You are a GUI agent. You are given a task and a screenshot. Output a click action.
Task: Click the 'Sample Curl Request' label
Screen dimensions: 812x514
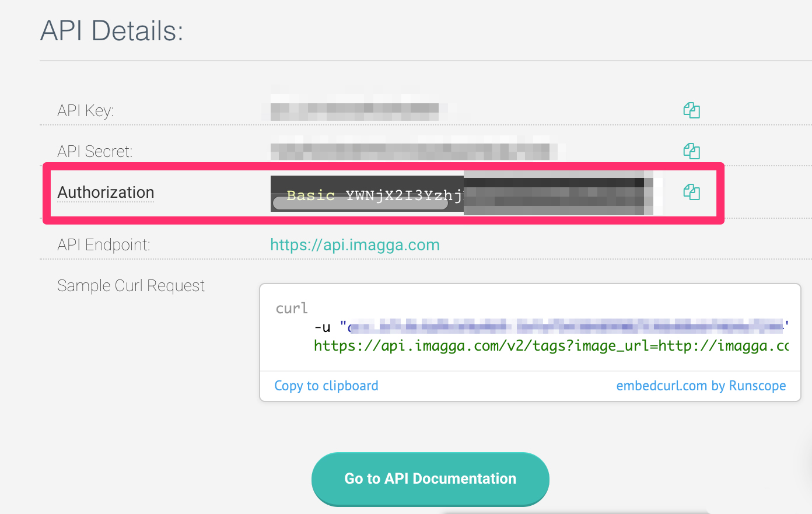(131, 286)
